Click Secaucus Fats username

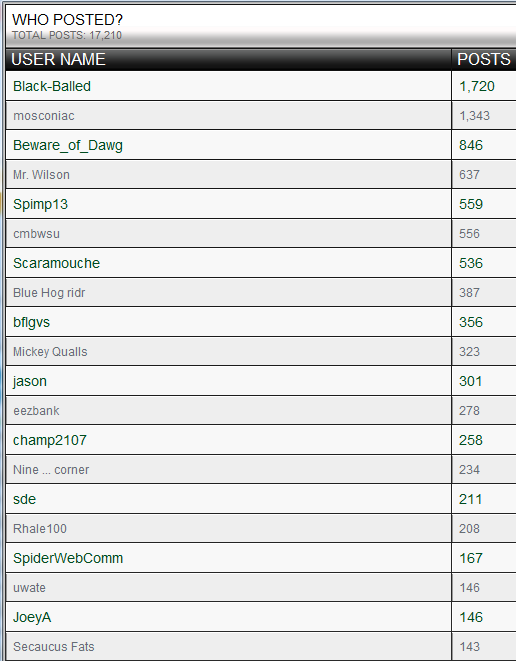point(54,647)
